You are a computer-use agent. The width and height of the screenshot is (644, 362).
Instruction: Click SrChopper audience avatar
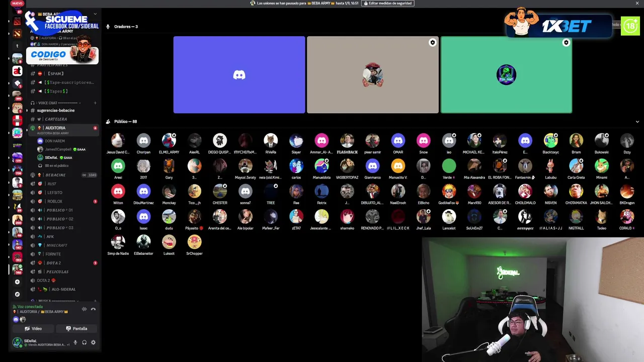click(194, 242)
